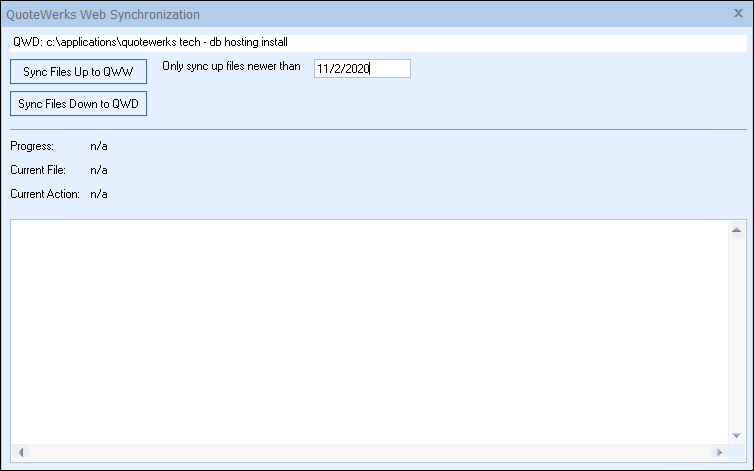Click the Sync Files Up to QWW button

coord(79,72)
